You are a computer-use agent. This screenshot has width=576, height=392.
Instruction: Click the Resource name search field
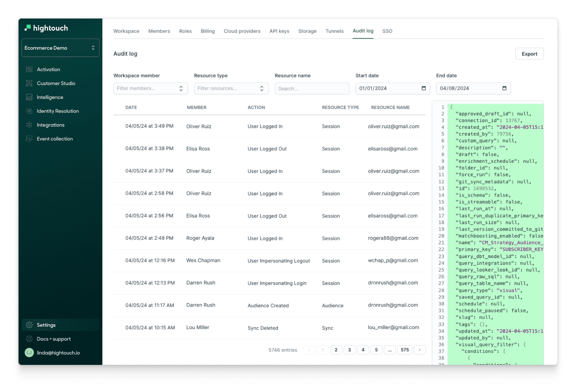(312, 88)
